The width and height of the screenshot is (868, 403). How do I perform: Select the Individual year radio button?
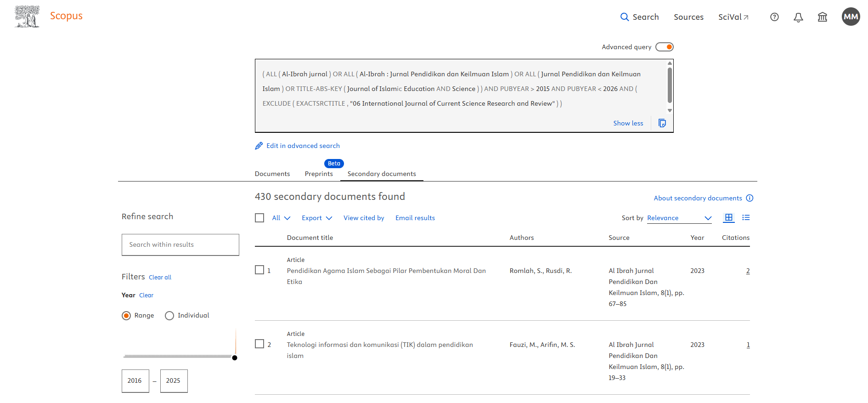[x=169, y=316]
